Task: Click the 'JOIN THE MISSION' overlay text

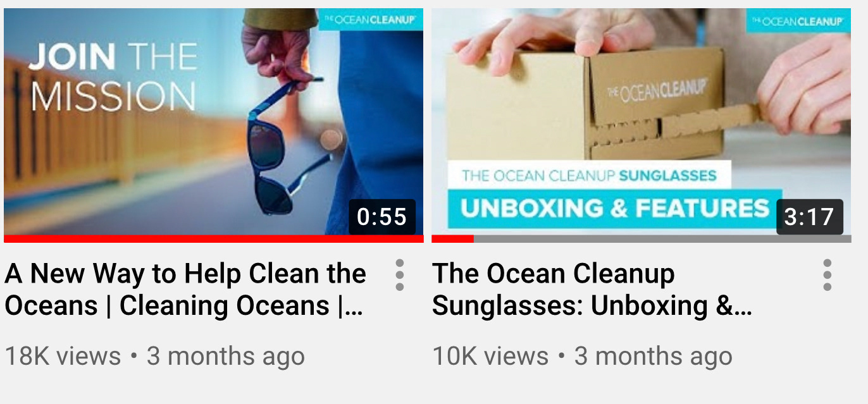Action: [x=113, y=77]
